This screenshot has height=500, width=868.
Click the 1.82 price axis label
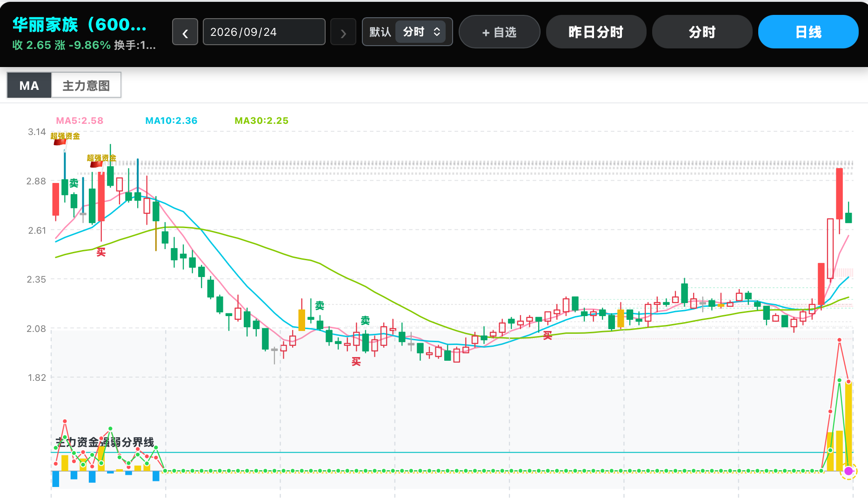37,378
